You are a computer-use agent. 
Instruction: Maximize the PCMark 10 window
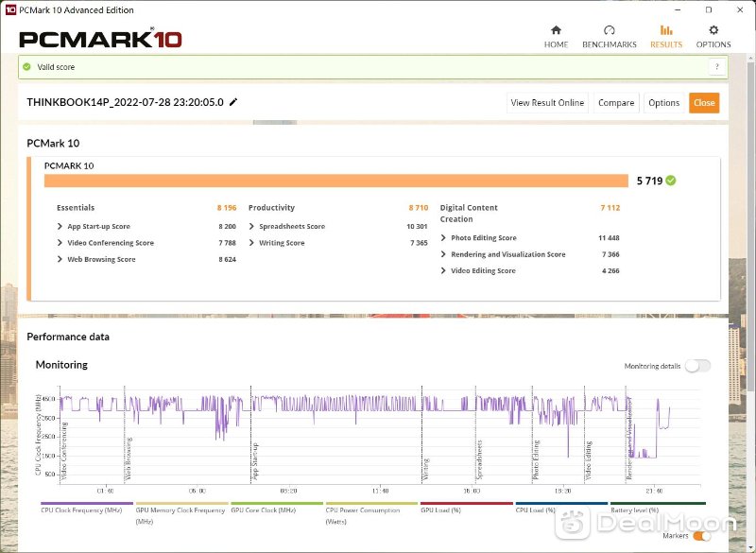709,9
